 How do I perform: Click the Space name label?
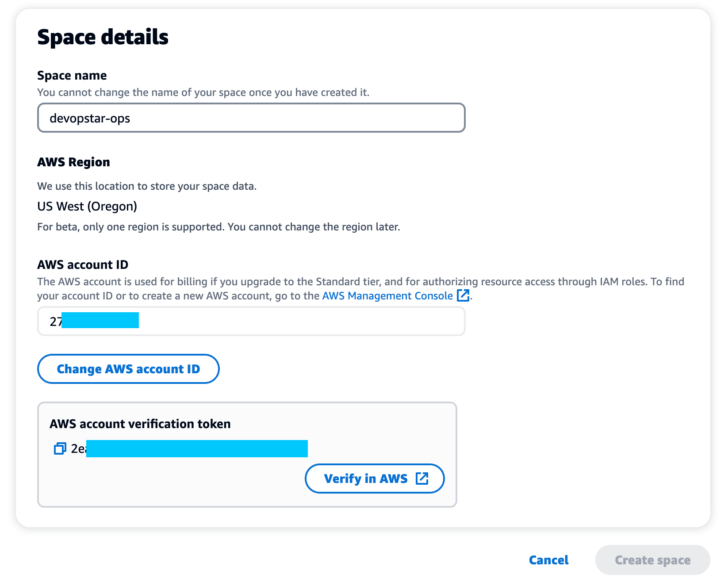tap(72, 76)
